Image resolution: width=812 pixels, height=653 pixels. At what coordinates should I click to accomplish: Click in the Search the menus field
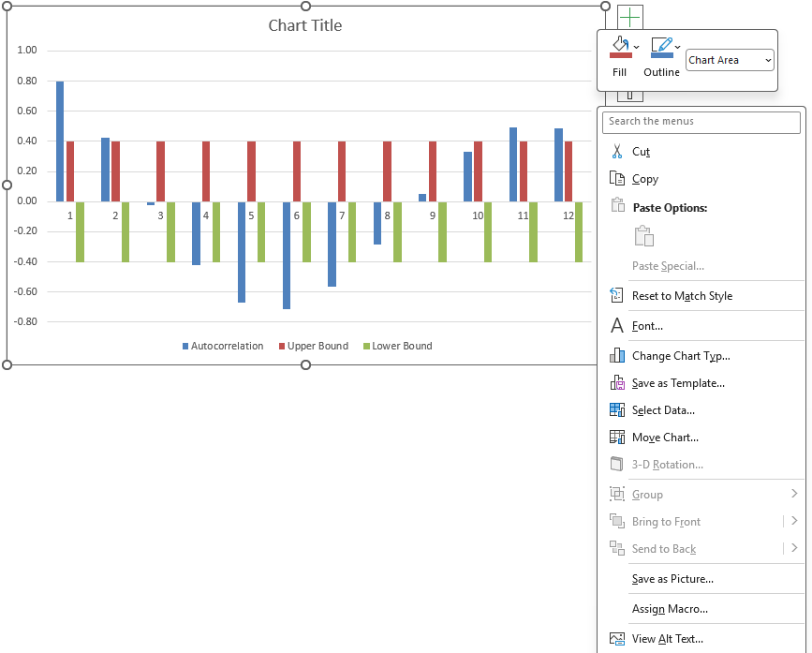pyautogui.click(x=701, y=122)
